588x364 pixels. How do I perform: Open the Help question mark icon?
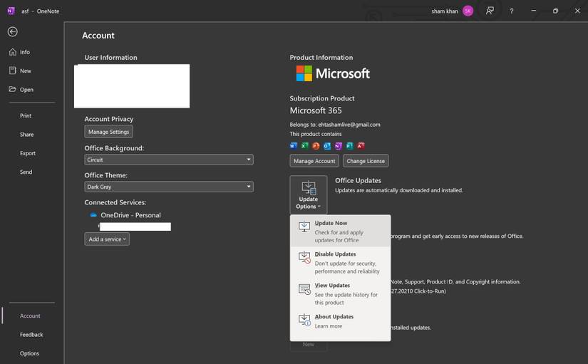pyautogui.click(x=511, y=11)
